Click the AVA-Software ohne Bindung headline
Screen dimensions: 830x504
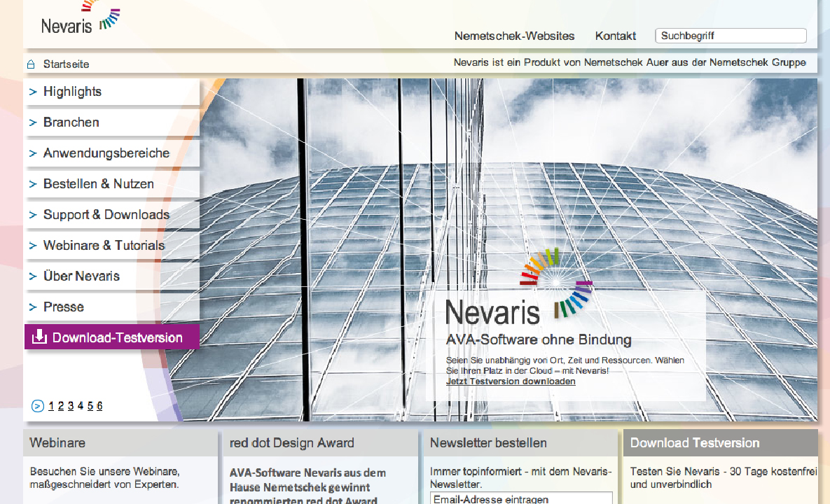point(539,339)
